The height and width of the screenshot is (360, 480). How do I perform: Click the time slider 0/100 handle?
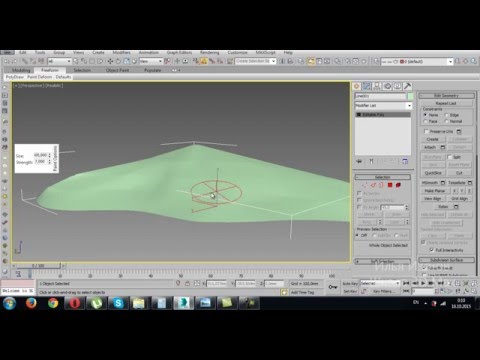(x=38, y=266)
